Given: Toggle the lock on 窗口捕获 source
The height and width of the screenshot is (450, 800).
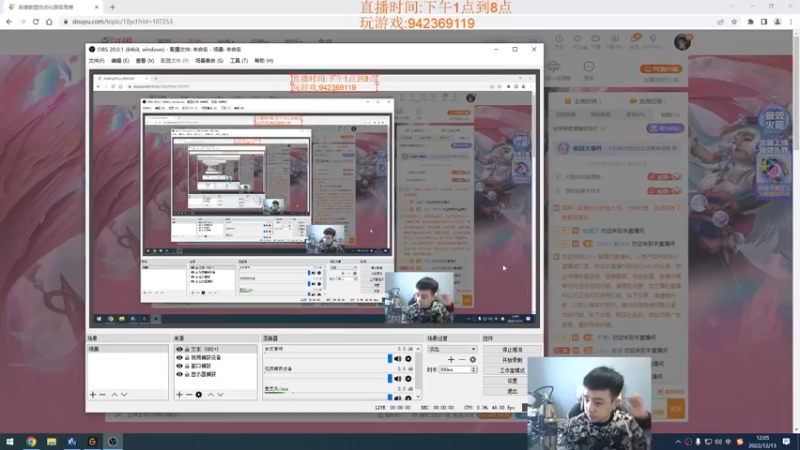Looking at the screenshot, I should [x=187, y=366].
